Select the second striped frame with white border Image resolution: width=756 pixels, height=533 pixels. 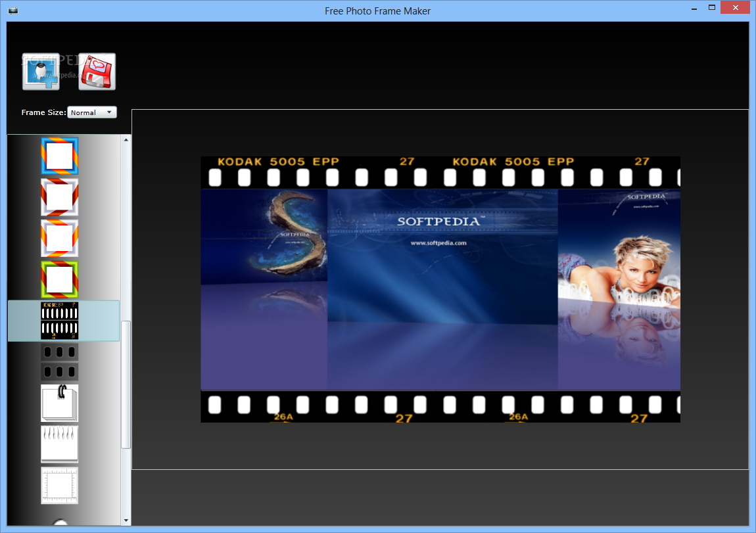coord(60,197)
